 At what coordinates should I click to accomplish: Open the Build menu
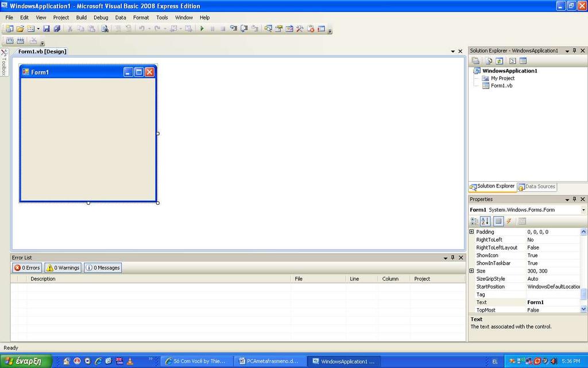(82, 17)
